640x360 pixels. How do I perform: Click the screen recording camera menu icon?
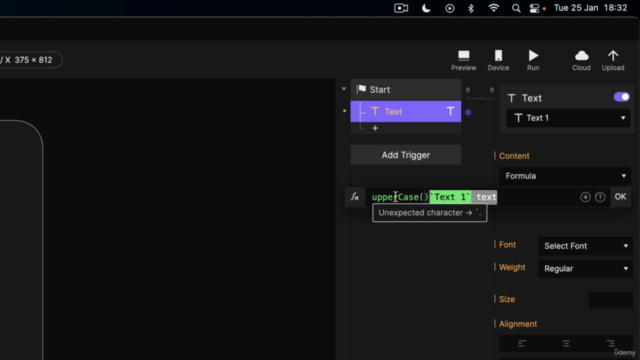click(x=401, y=8)
